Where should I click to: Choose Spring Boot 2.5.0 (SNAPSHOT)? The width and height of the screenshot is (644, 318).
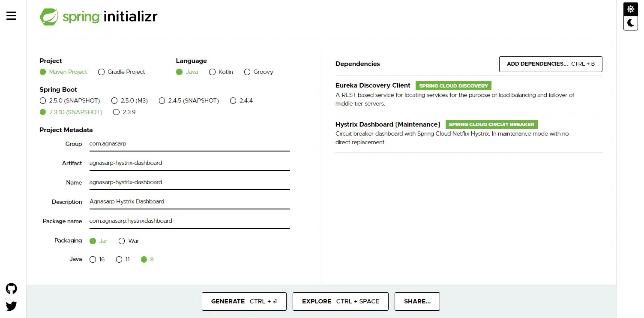pos(70,100)
